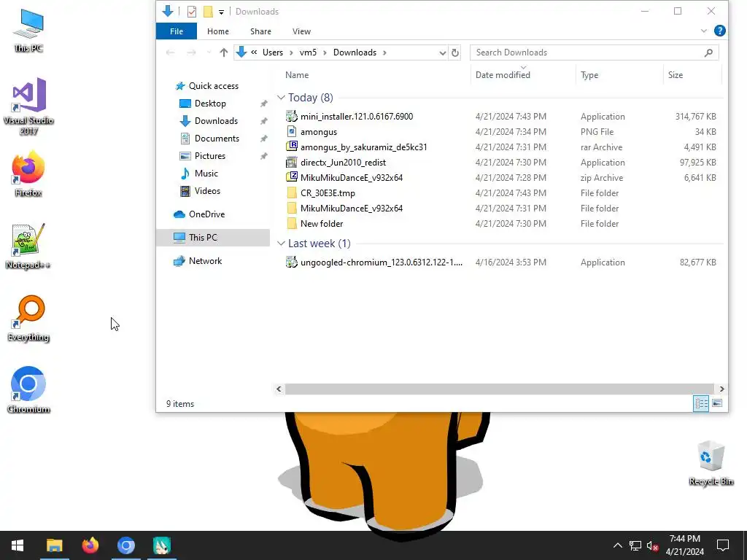Open Documents in navigation pane
Viewport: 747px width, 560px height.
coord(217,139)
